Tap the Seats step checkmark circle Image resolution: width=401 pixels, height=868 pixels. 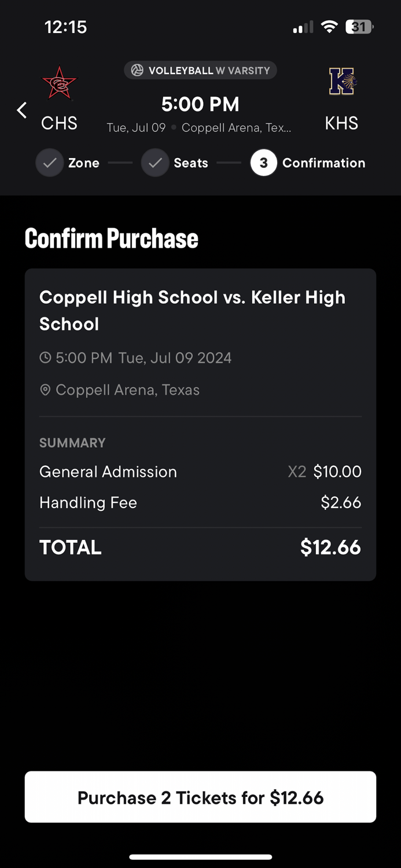click(155, 163)
